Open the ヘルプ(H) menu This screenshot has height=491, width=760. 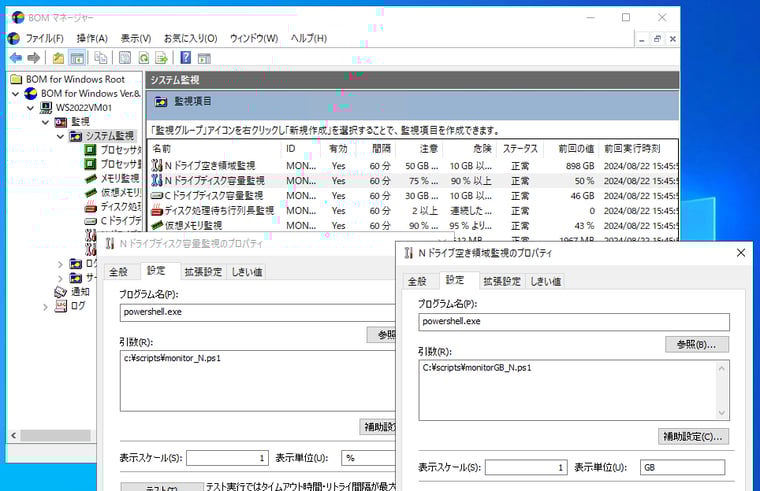point(309,38)
